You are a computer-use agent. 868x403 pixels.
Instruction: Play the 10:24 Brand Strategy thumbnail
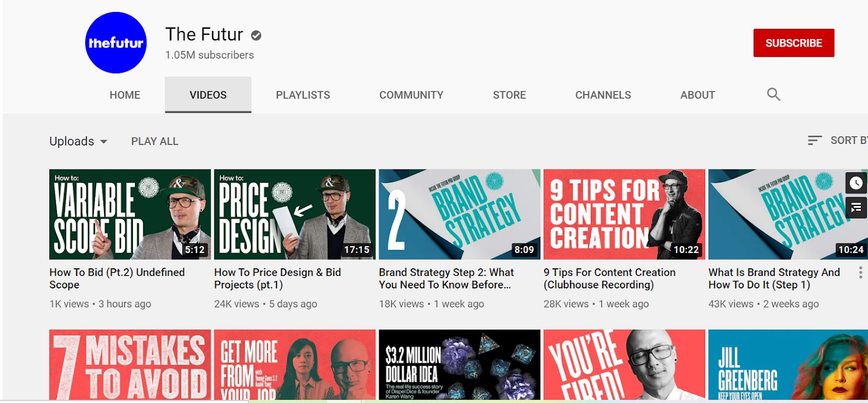coord(788,215)
